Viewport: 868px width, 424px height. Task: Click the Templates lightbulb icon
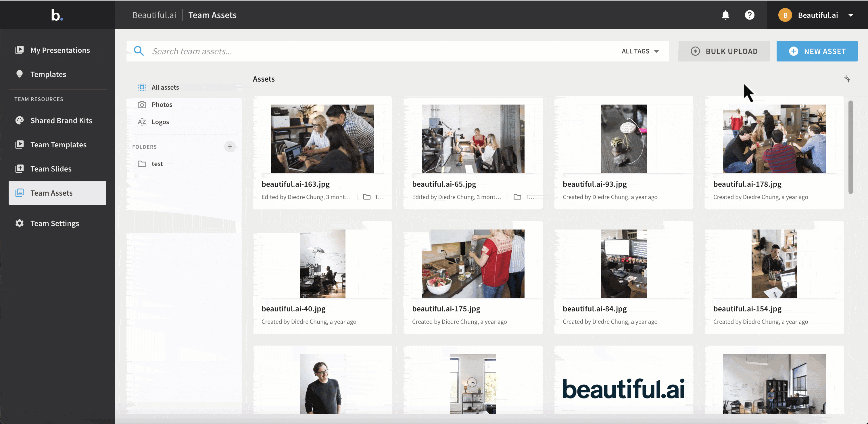coord(20,74)
